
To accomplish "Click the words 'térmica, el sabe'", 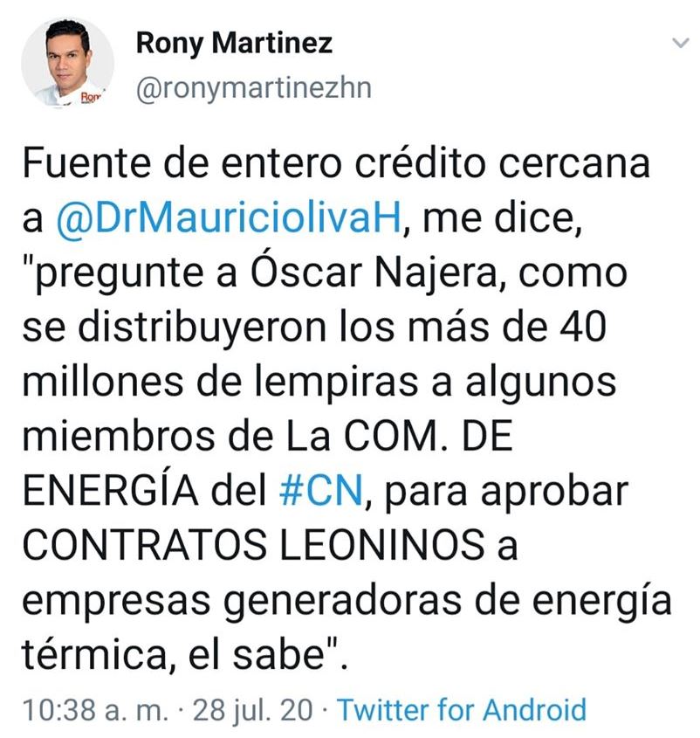I will point(179,655).
